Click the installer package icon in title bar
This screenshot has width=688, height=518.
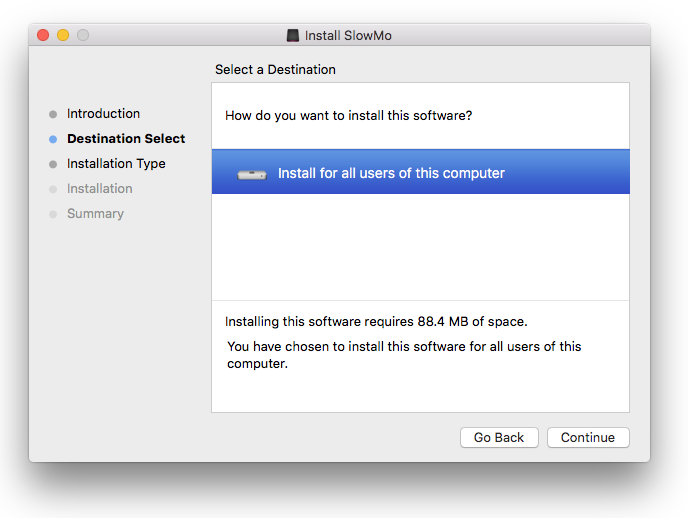[x=292, y=35]
